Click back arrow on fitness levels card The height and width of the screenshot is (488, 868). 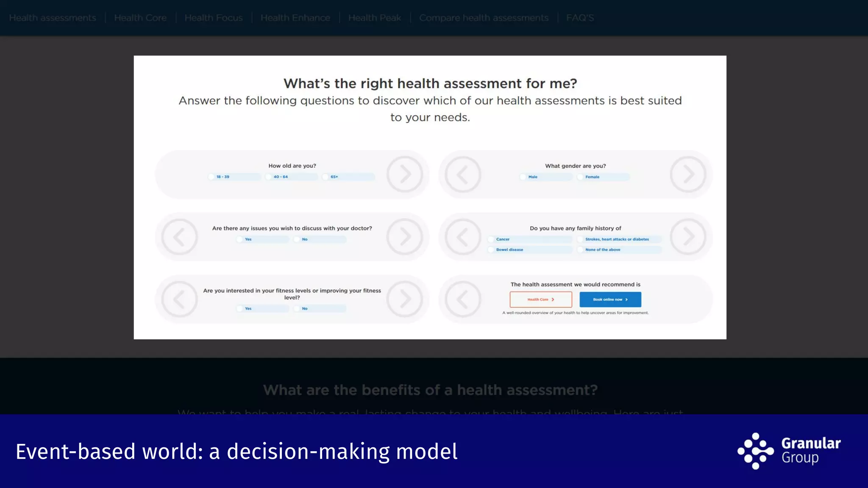click(x=179, y=299)
